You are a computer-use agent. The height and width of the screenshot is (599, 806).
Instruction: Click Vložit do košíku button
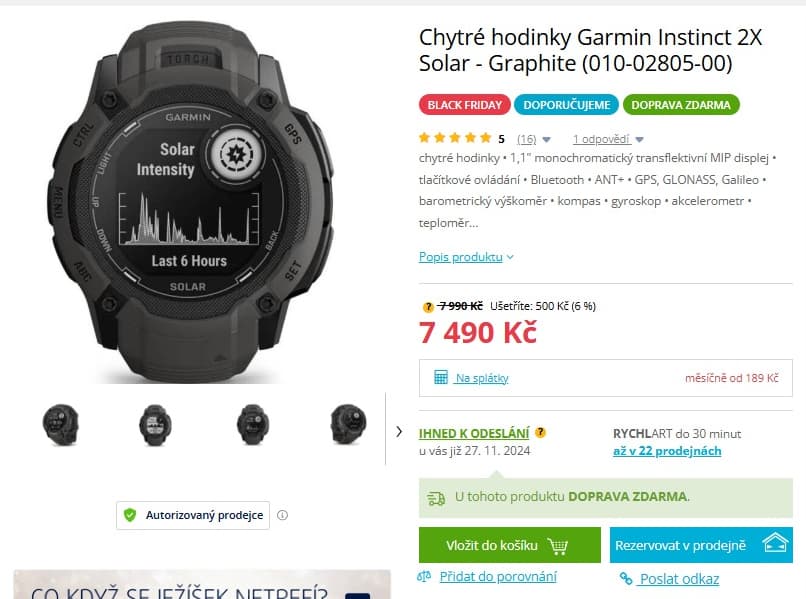coord(509,545)
